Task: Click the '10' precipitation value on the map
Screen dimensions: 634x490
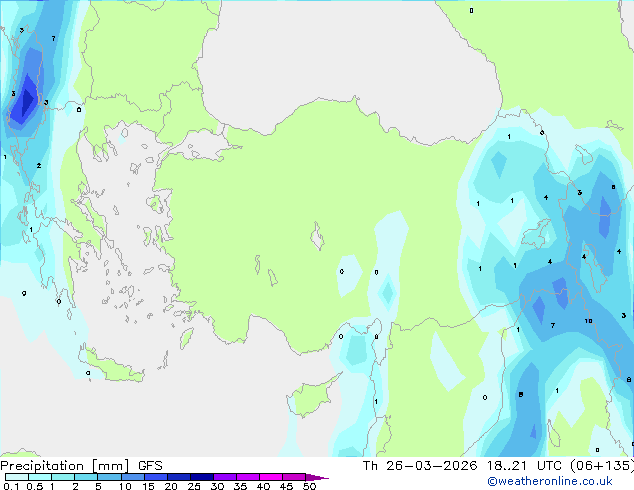Action: pyautogui.click(x=588, y=321)
